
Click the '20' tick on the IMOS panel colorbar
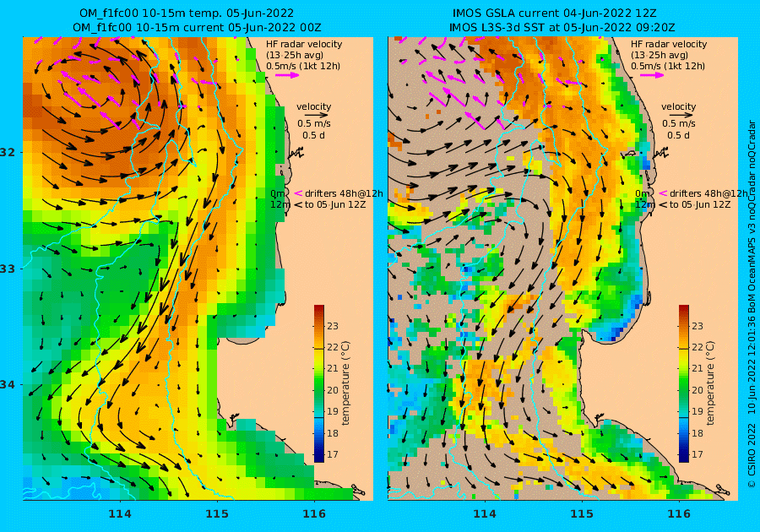[698, 390]
